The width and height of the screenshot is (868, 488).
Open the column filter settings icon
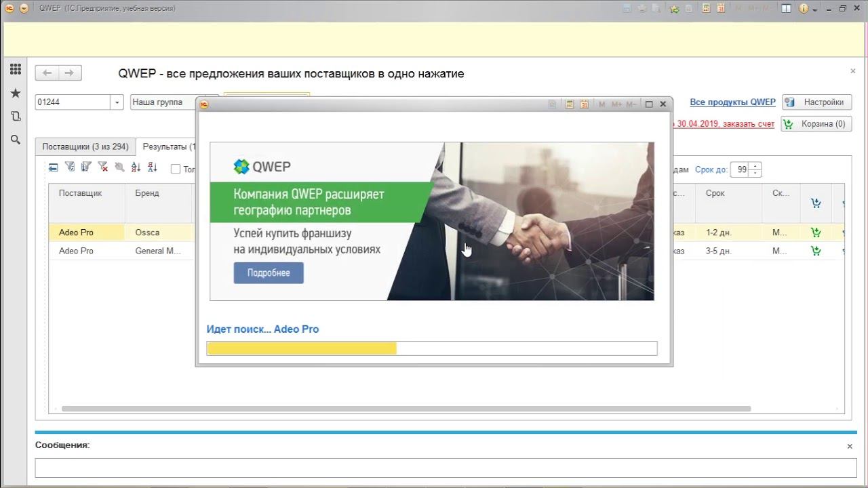tap(86, 167)
